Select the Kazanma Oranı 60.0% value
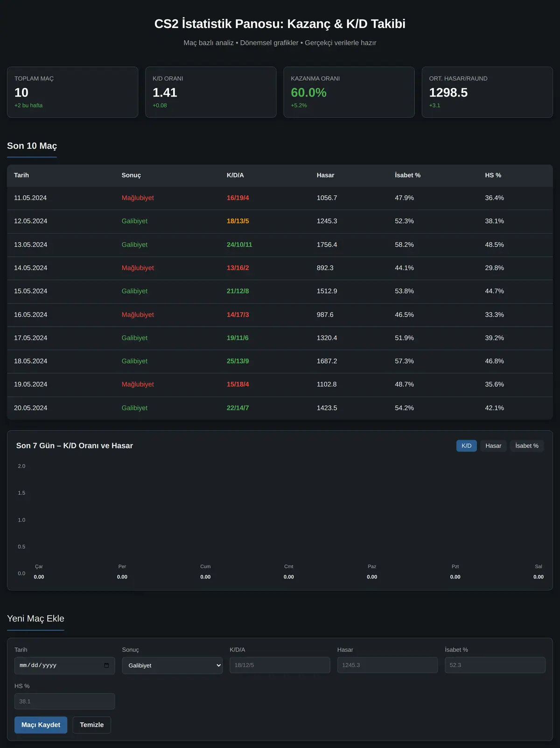560x748 pixels. coord(308,92)
